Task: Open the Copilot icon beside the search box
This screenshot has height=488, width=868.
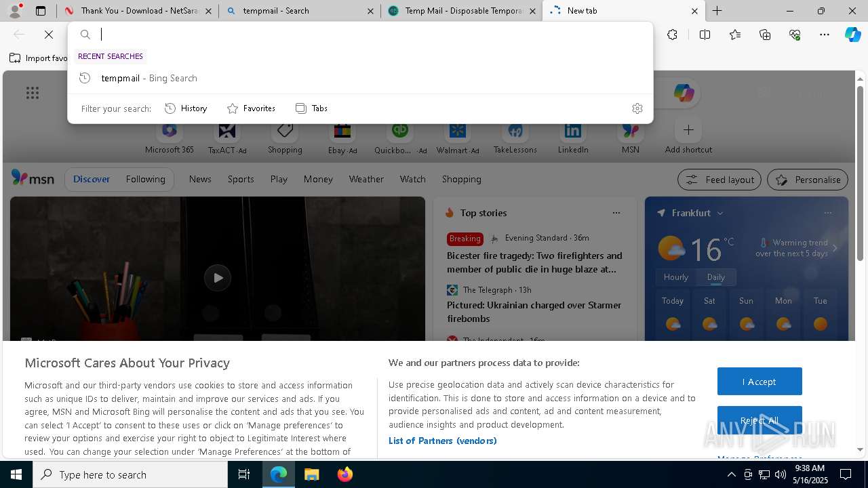Action: click(x=684, y=93)
